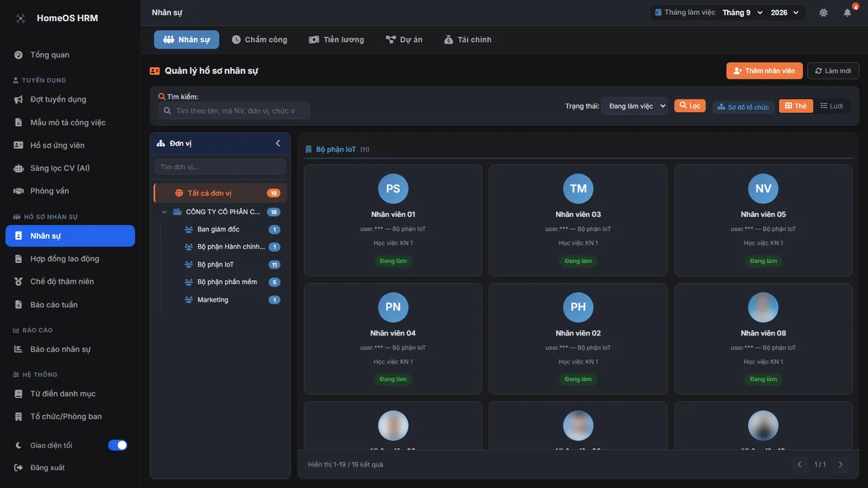
Task: Click the Lọc filter button
Action: tap(690, 106)
